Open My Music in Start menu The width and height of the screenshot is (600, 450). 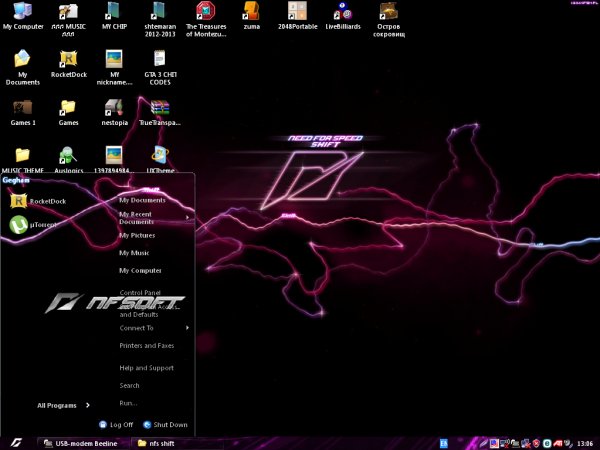click(x=134, y=253)
